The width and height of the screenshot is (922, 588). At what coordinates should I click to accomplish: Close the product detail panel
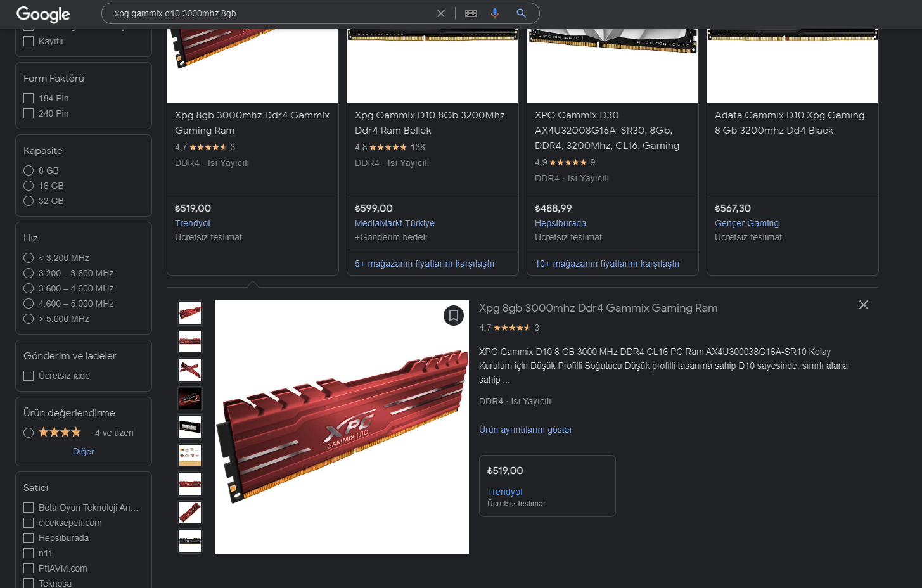coord(863,305)
